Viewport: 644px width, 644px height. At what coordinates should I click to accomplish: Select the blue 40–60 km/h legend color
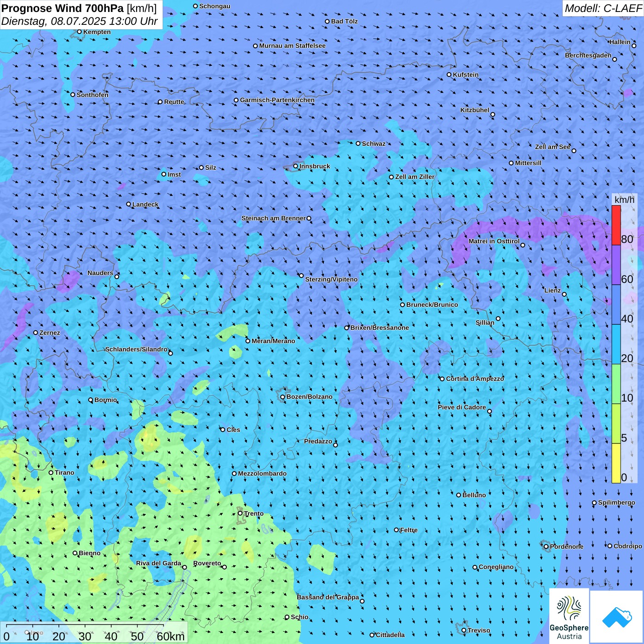[x=616, y=305]
